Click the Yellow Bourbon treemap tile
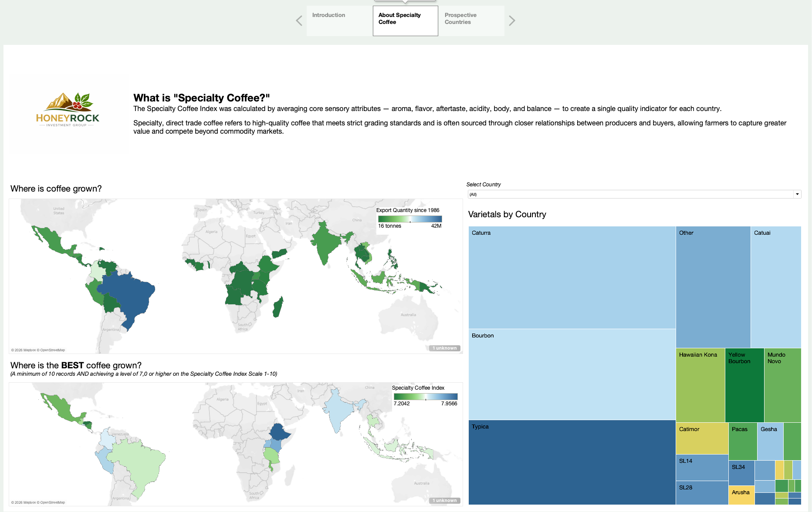Viewport: 812px width, 512px height. coord(744,385)
